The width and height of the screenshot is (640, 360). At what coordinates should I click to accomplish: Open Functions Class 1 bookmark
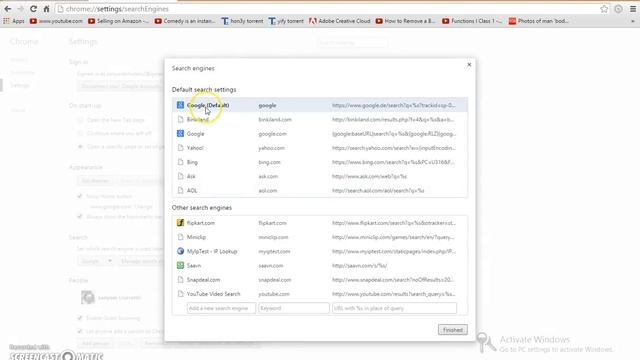(x=472, y=21)
